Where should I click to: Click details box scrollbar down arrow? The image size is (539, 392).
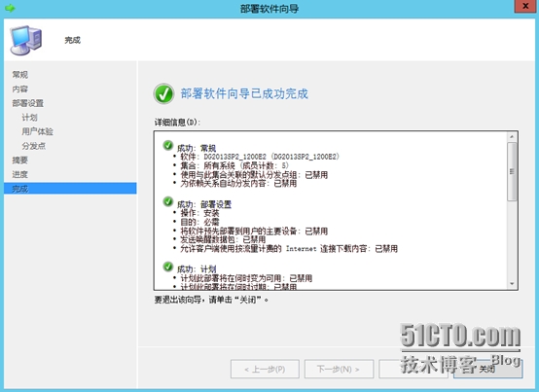(512, 284)
